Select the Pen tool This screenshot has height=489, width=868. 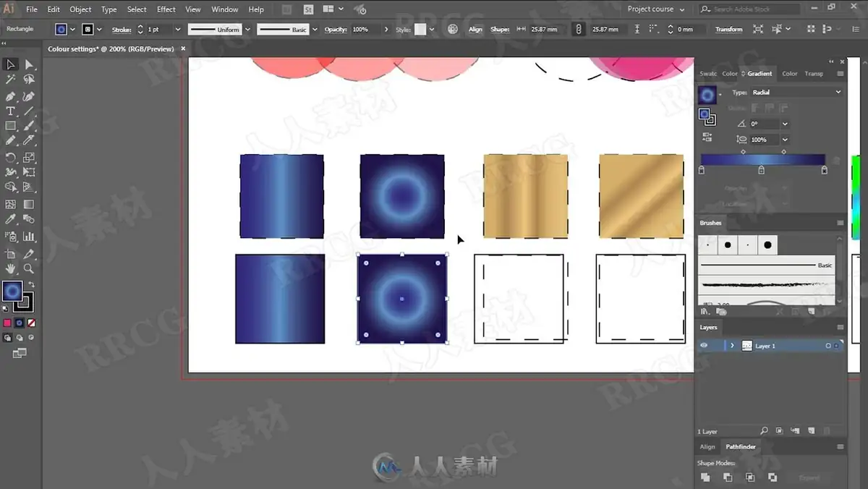(11, 96)
